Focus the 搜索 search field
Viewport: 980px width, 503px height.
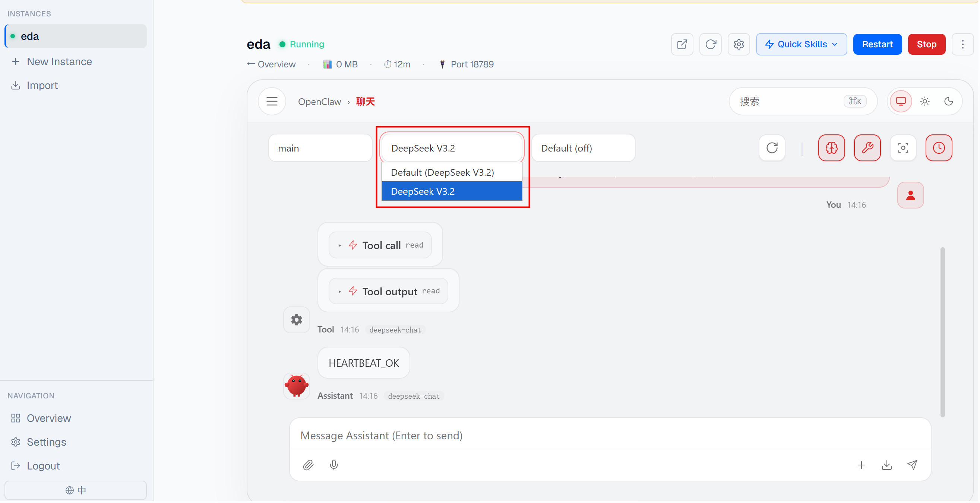(803, 102)
